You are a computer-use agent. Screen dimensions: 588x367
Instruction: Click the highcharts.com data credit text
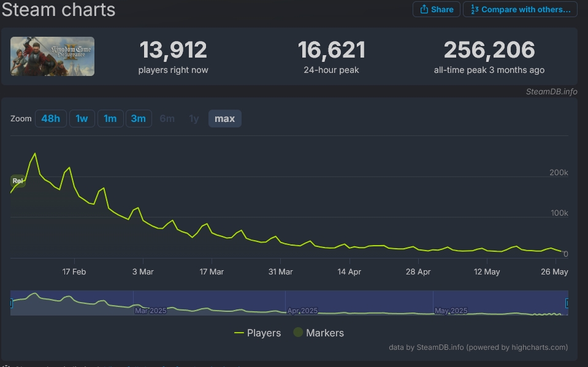(478, 347)
